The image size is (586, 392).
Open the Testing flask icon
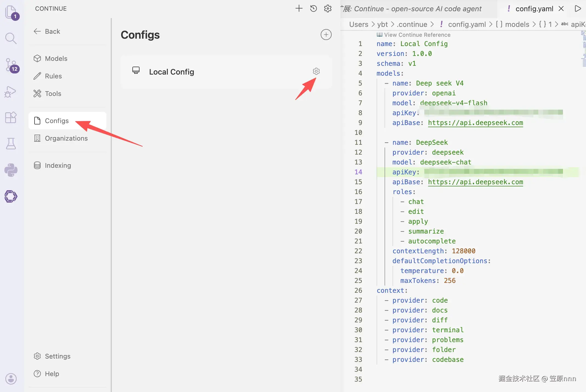(11, 143)
